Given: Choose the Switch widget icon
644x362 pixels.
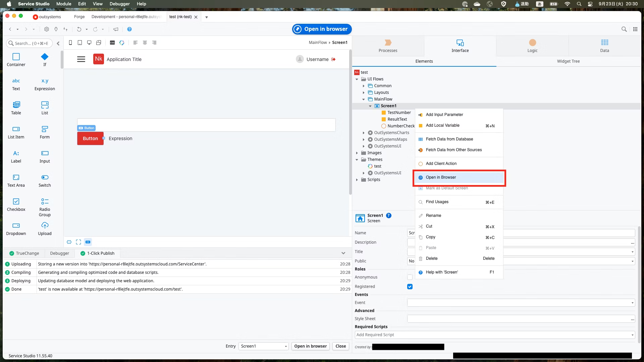Looking at the screenshot, I should click(x=45, y=177).
